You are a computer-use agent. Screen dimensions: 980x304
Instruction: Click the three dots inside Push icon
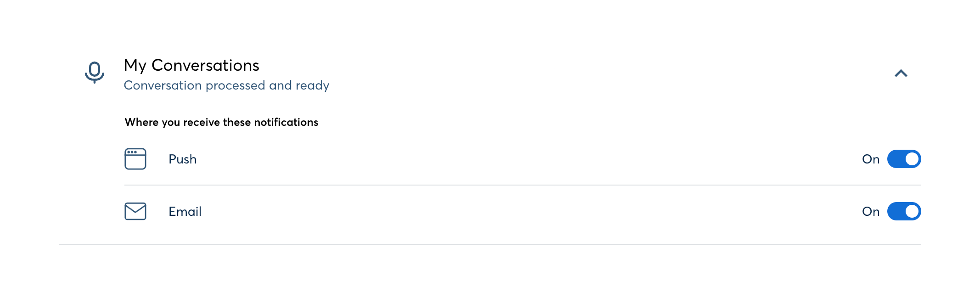coord(132,152)
